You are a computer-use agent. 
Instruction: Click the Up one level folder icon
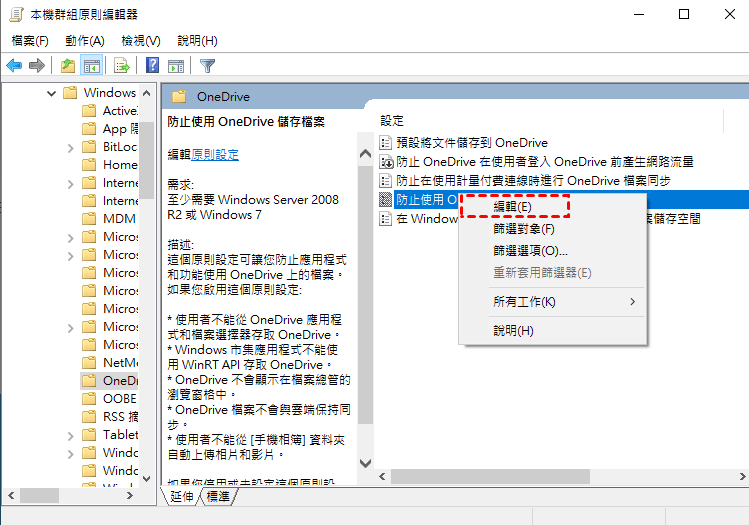pyautogui.click(x=67, y=66)
